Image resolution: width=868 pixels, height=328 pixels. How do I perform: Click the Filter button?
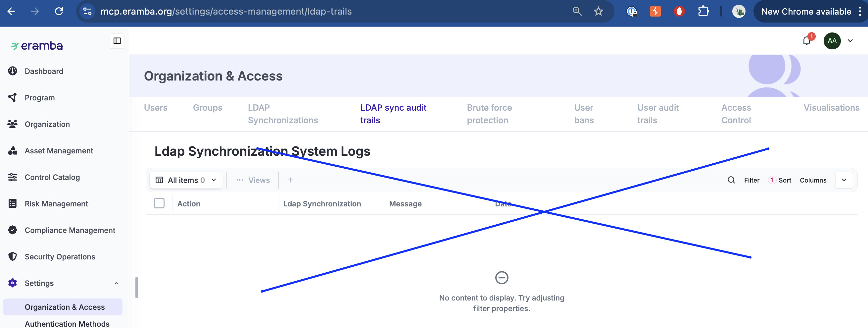pos(751,180)
